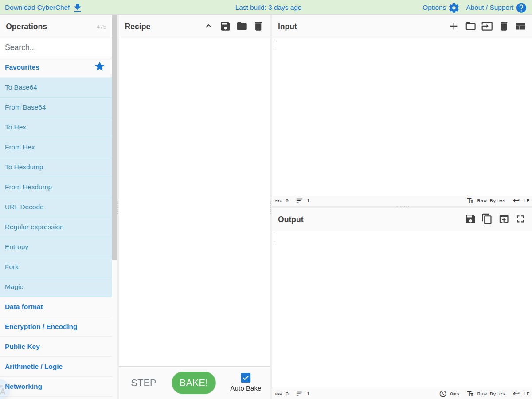Reset pane layout icon in Input header

click(520, 26)
